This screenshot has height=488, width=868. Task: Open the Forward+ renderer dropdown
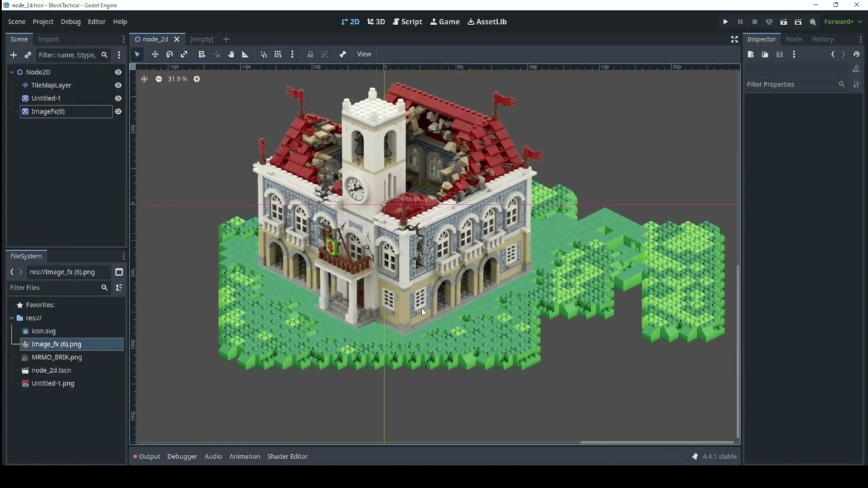843,22
